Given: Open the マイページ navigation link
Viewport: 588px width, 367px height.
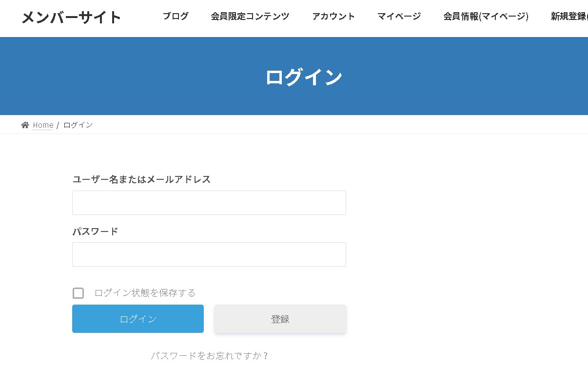Looking at the screenshot, I should pos(398,16).
